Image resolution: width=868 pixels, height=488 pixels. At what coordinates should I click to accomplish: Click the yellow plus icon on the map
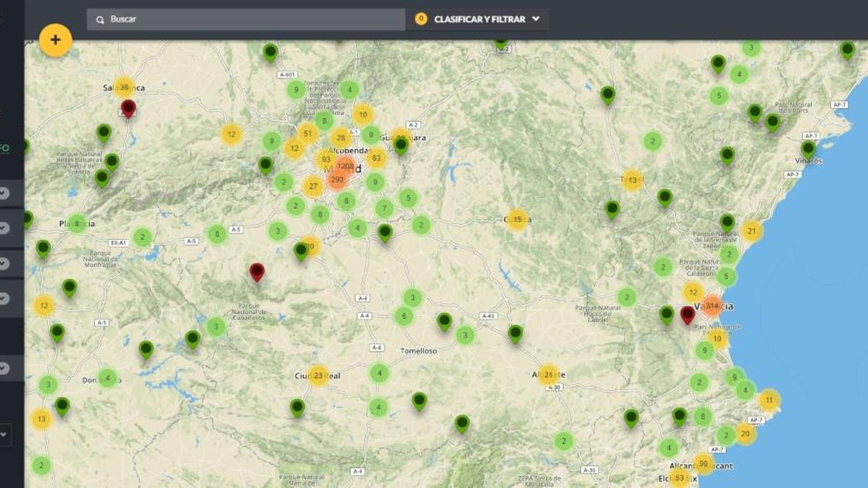55,40
